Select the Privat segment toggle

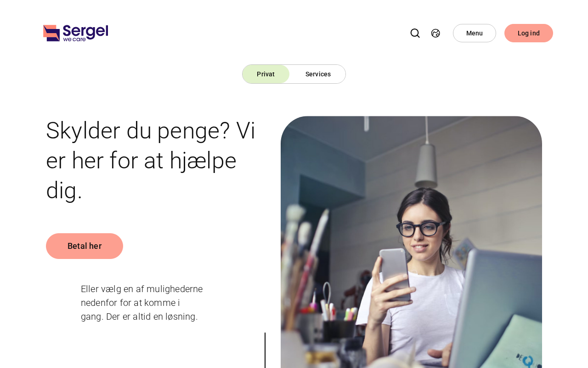266,74
